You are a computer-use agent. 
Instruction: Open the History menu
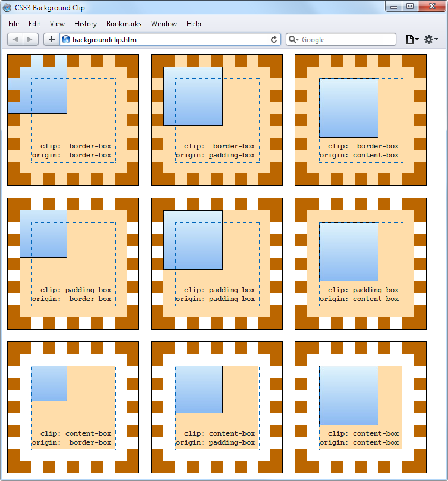click(86, 24)
